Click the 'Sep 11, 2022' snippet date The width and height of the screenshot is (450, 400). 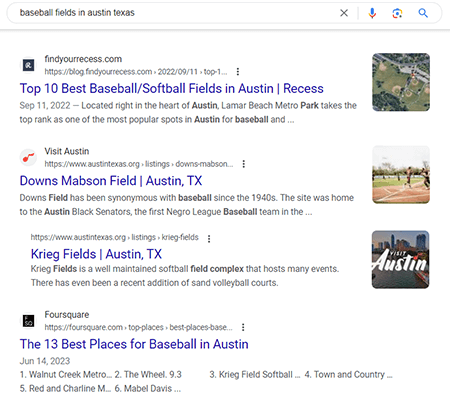[45, 106]
